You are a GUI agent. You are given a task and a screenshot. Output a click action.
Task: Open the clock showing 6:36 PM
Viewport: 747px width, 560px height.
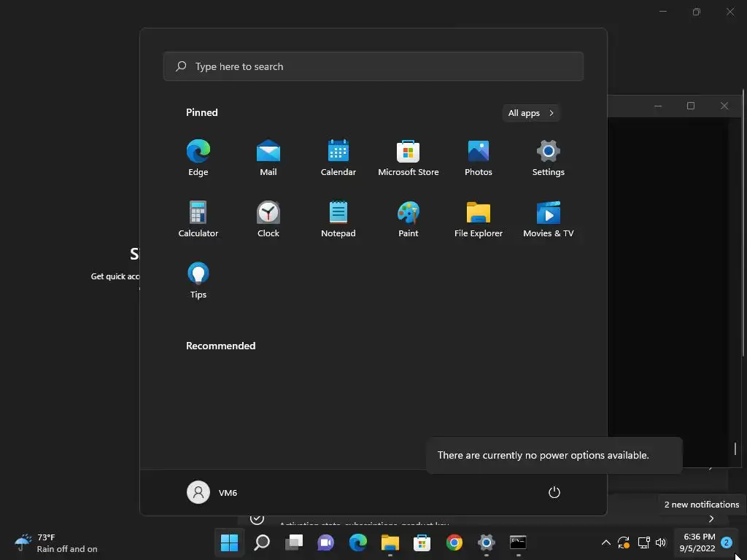698,542
